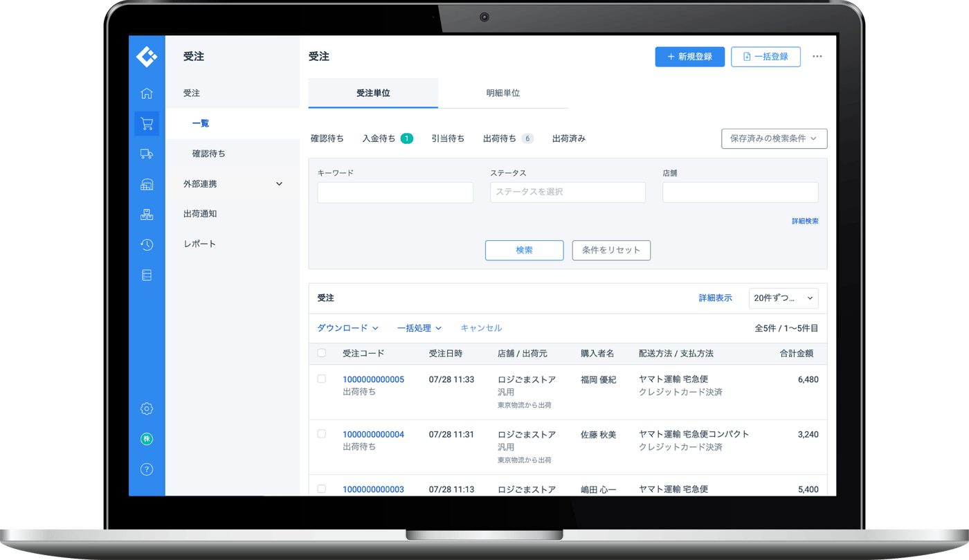This screenshot has width=969, height=560.
Task: Open order link 1000000000003
Action: [373, 489]
